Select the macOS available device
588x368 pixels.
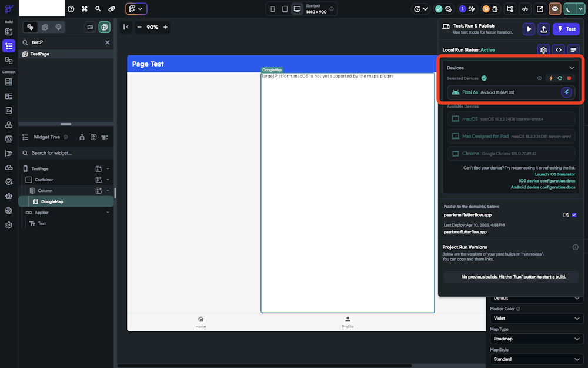pyautogui.click(x=511, y=119)
